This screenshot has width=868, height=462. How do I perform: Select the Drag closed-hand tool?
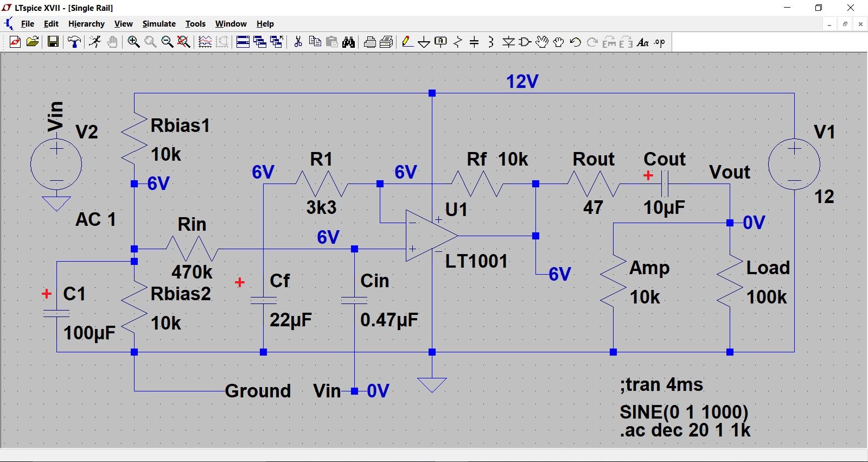[x=559, y=42]
